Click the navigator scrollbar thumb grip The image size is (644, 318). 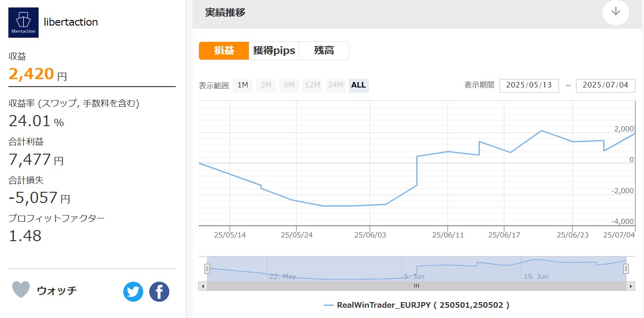[417, 286]
